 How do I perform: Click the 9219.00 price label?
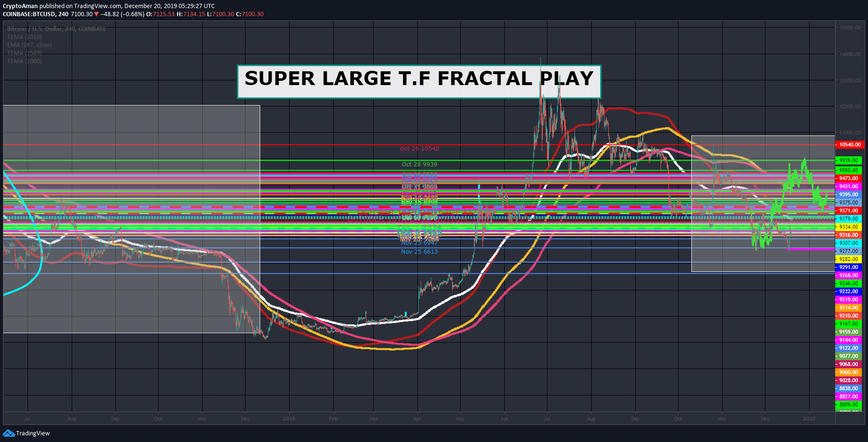(x=849, y=299)
